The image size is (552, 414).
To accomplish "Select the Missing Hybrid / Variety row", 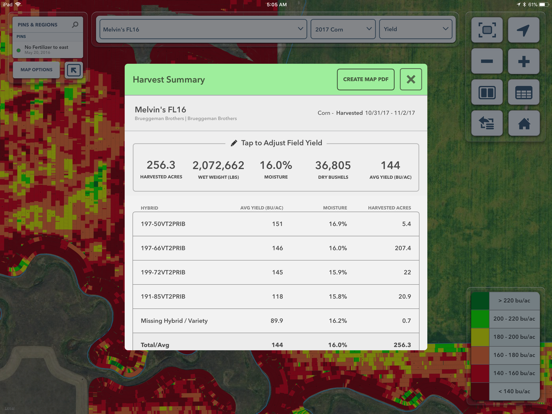I will 276,321.
